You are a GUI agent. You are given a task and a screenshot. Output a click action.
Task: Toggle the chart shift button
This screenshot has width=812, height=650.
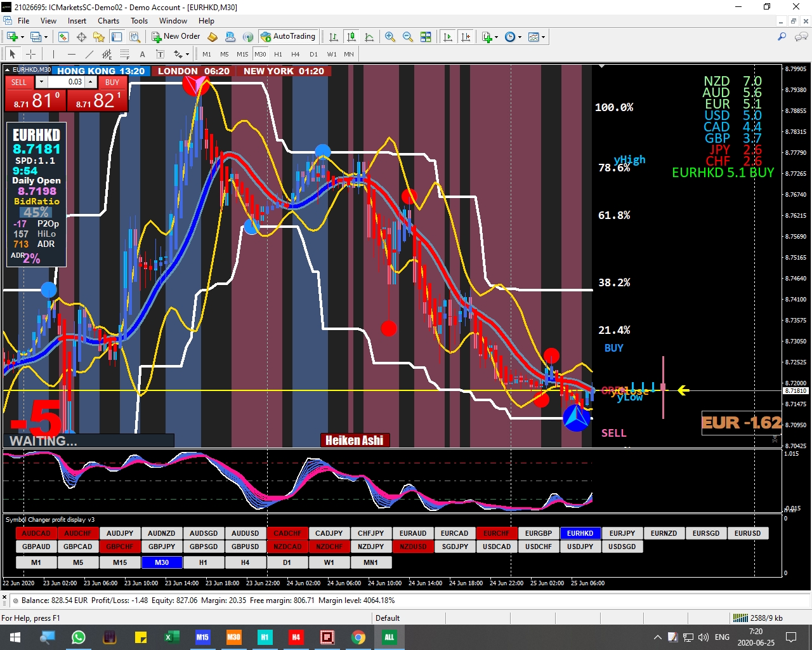[466, 37]
